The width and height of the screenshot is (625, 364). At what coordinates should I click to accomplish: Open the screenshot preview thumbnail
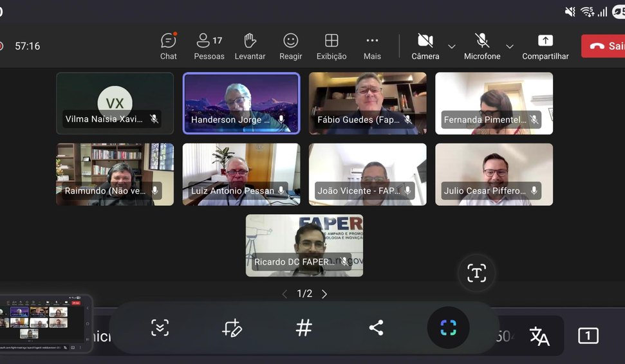click(x=46, y=323)
